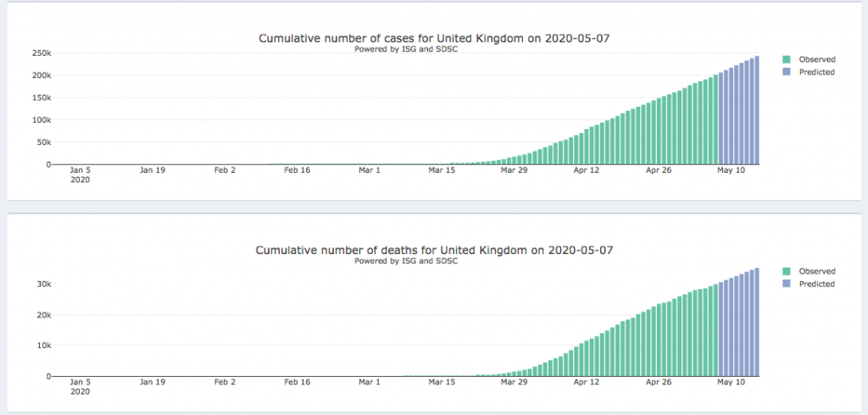The width and height of the screenshot is (868, 415).
Task: Click green Observed swatch in deaths legend
Action: tap(787, 271)
